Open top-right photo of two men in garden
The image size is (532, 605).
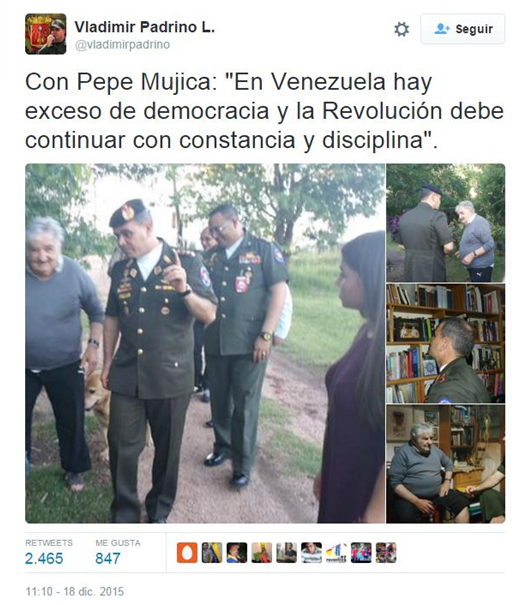[446, 223]
